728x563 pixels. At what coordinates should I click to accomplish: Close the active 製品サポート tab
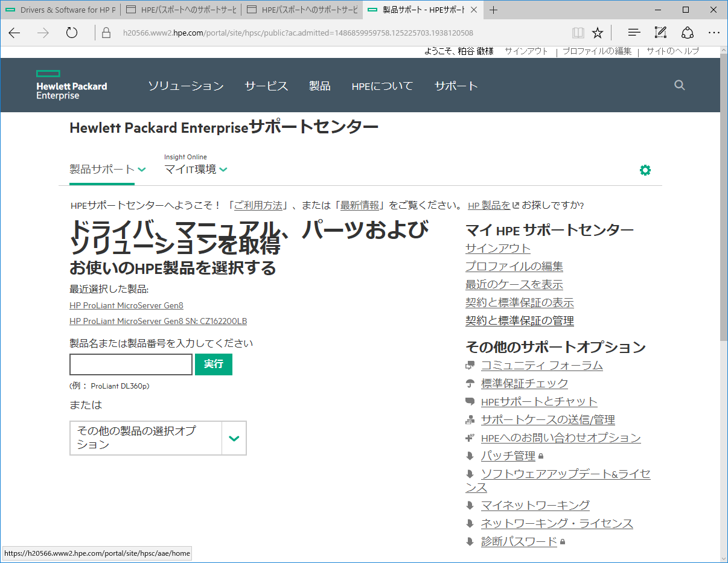point(473,10)
